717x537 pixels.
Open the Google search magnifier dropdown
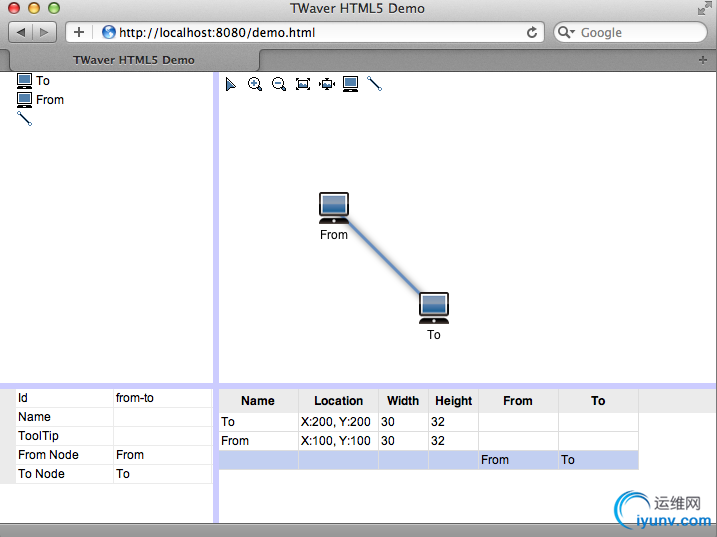tap(566, 32)
